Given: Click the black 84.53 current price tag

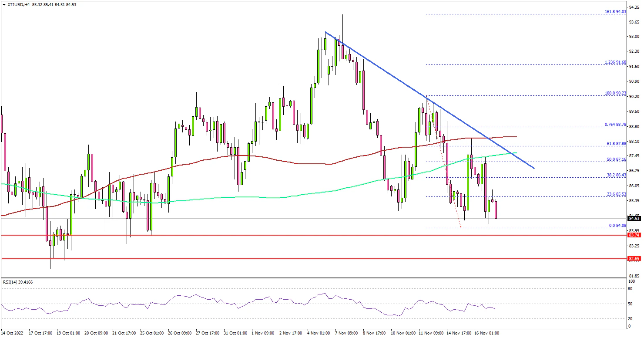Looking at the screenshot, I should click(634, 219).
